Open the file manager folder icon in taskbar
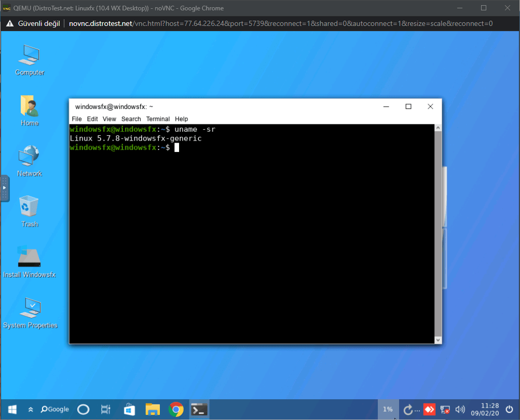Image resolution: width=520 pixels, height=420 pixels. pyautogui.click(x=153, y=410)
